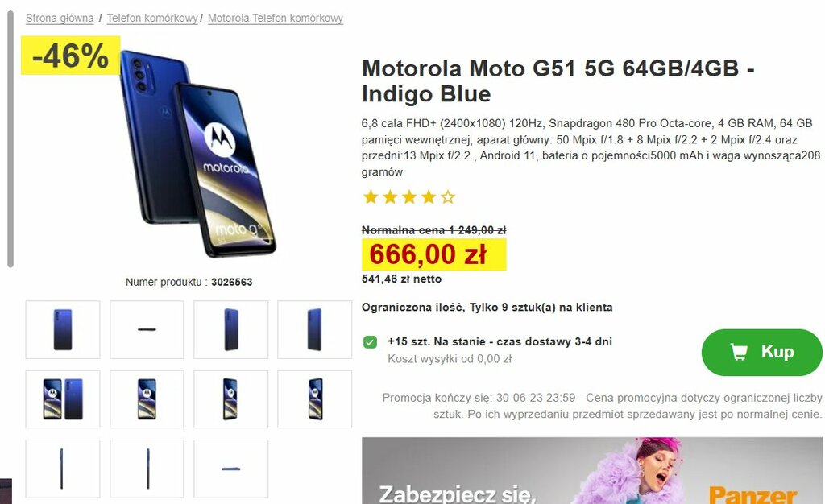Select the phone back view thumbnail
Screen dimensions: 825x504
click(63, 329)
